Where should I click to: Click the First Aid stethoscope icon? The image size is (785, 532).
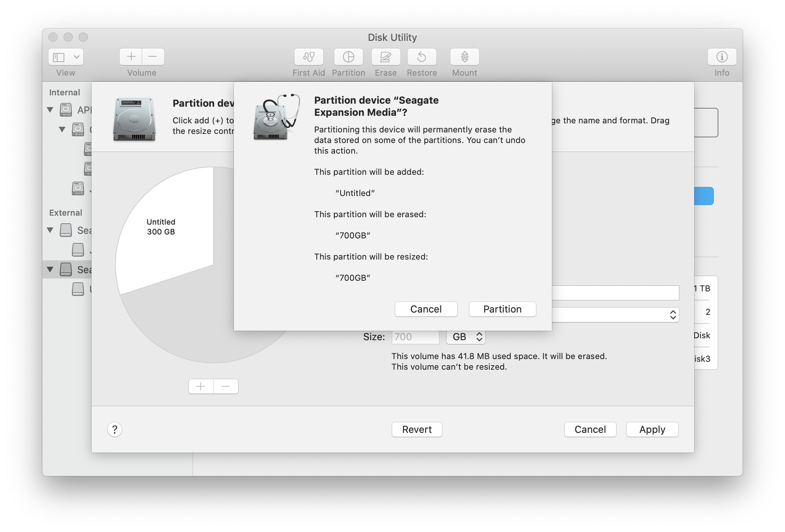(x=308, y=57)
